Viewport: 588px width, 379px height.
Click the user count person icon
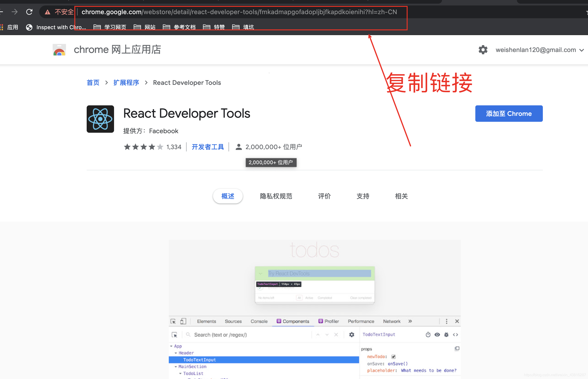point(239,147)
